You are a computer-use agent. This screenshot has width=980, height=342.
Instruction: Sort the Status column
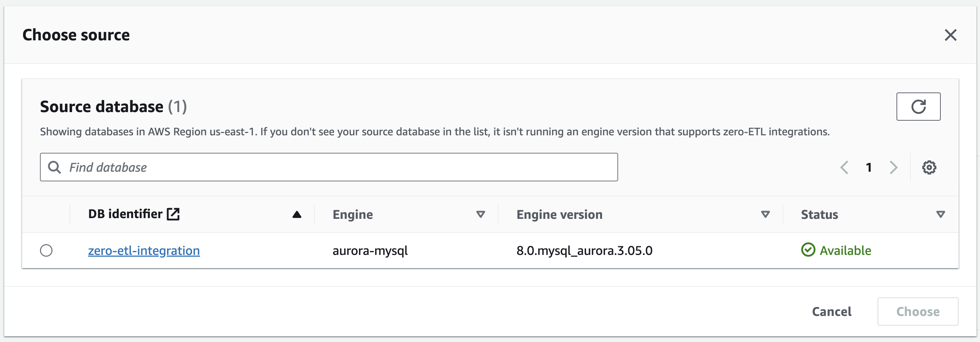(940, 215)
